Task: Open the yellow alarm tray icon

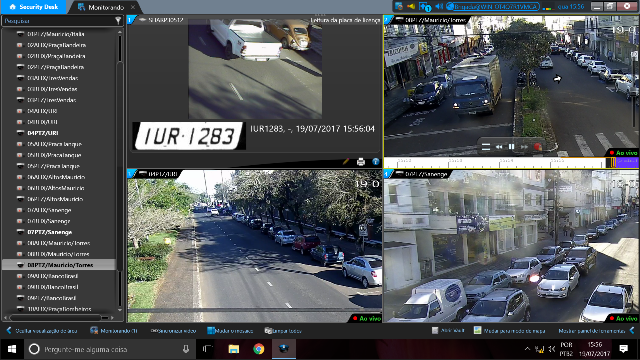Action: 411,7
